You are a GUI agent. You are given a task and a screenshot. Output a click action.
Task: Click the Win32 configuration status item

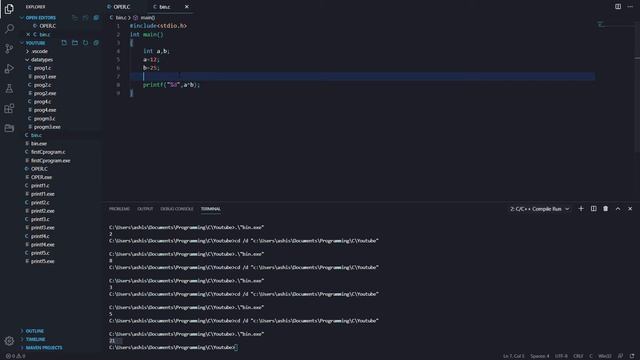(605, 356)
